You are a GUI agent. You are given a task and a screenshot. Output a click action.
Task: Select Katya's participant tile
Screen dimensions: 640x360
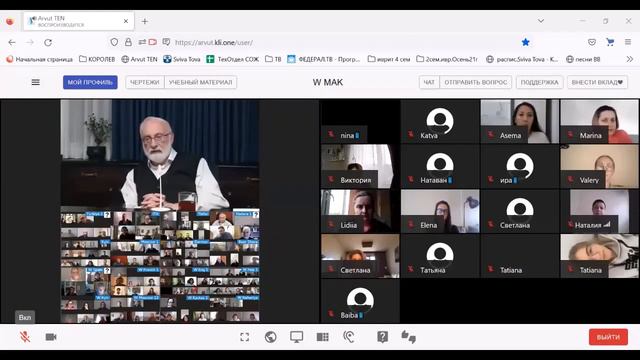(x=440, y=121)
